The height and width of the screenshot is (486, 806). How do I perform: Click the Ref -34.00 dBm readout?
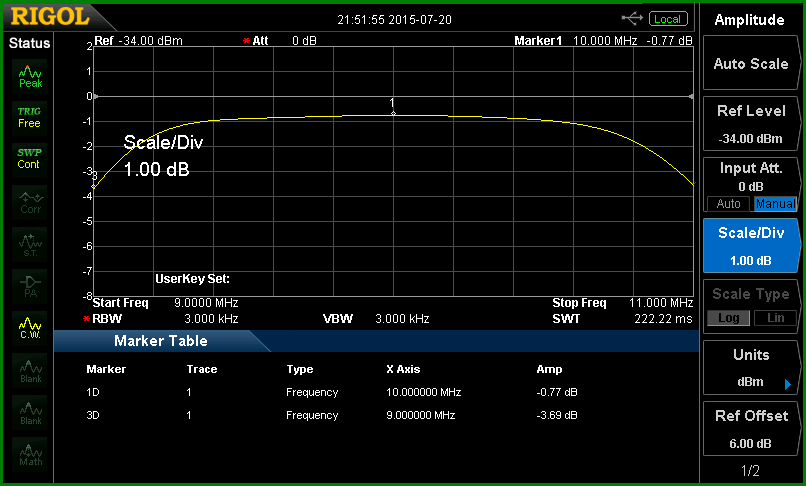pyautogui.click(x=138, y=41)
